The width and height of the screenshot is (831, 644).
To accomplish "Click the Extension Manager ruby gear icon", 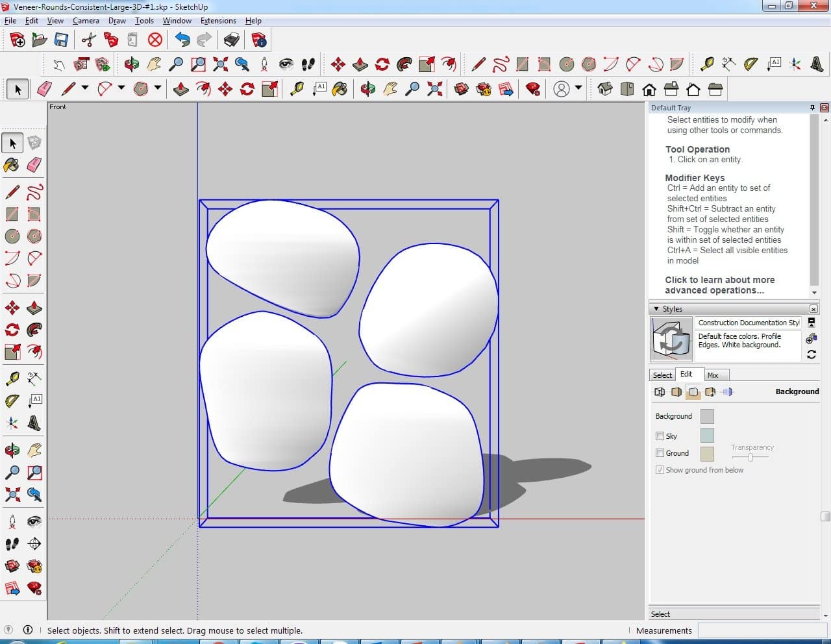I will coord(533,89).
